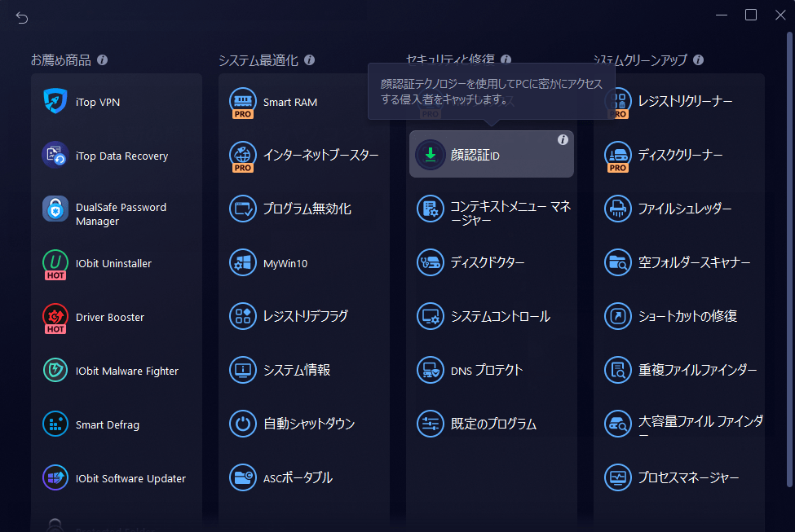Click the 'MyWin10' text
Image resolution: width=795 pixels, height=532 pixels.
click(x=285, y=263)
